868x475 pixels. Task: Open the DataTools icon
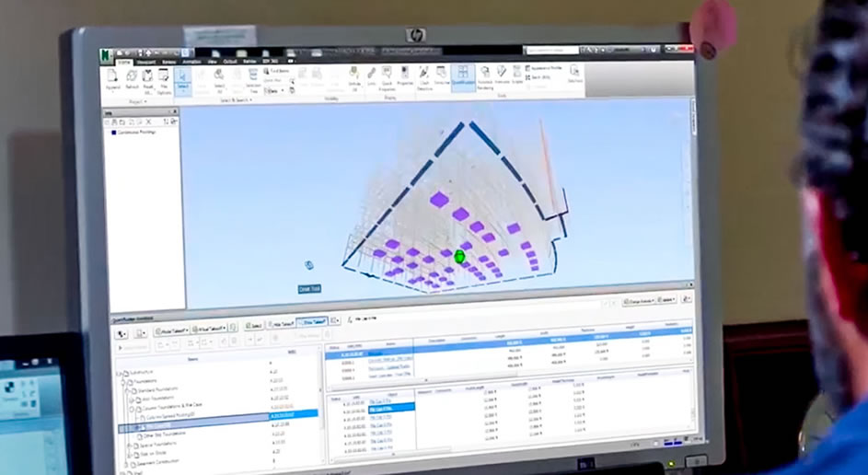574,73
